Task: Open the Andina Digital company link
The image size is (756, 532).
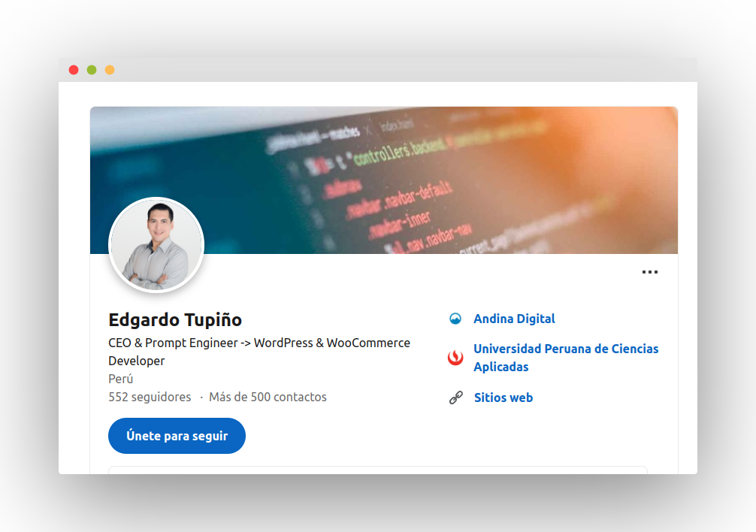Action: point(514,319)
